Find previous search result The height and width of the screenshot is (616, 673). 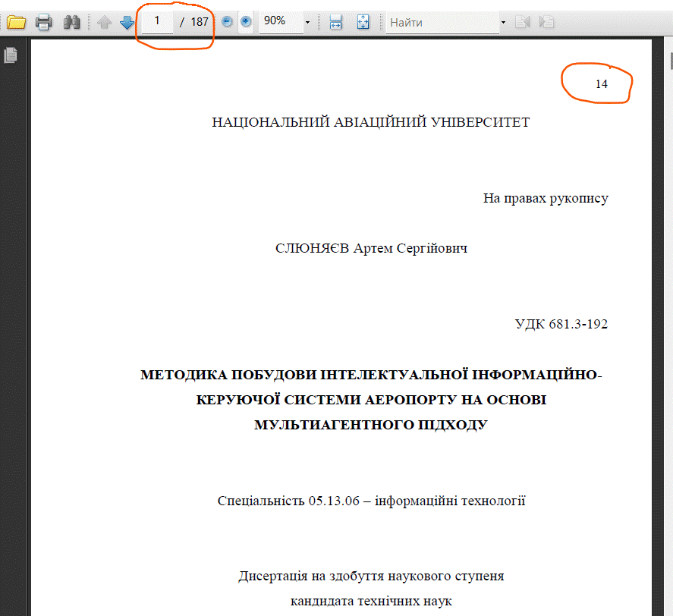[522, 22]
